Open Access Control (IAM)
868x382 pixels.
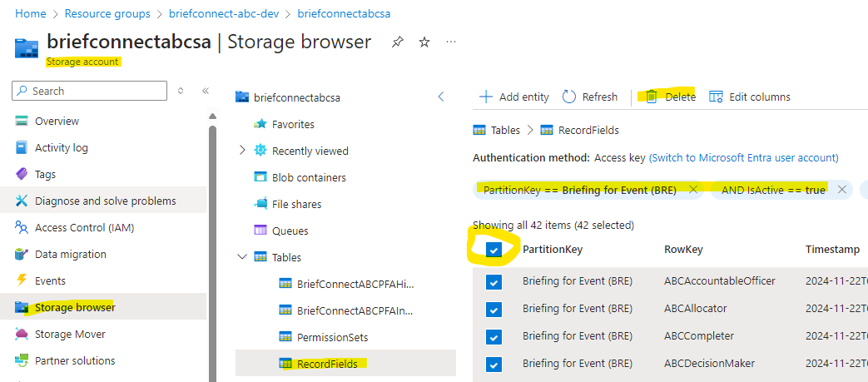[84, 227]
